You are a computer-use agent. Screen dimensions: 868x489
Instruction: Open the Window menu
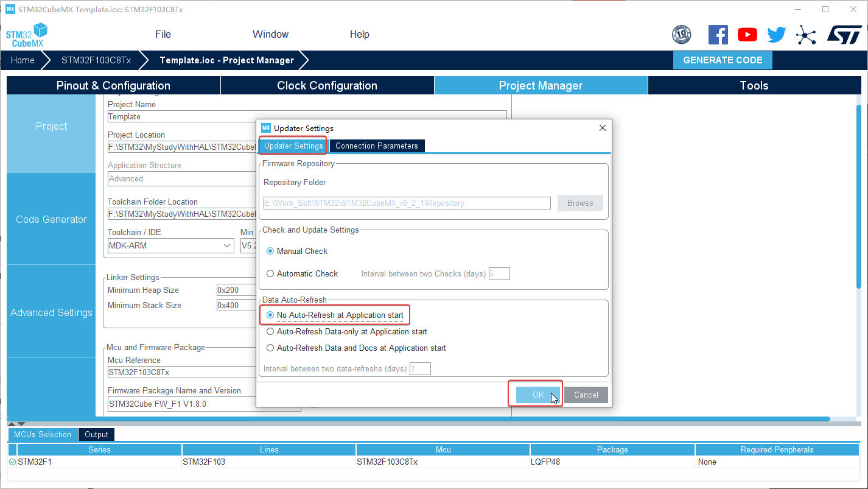(271, 34)
